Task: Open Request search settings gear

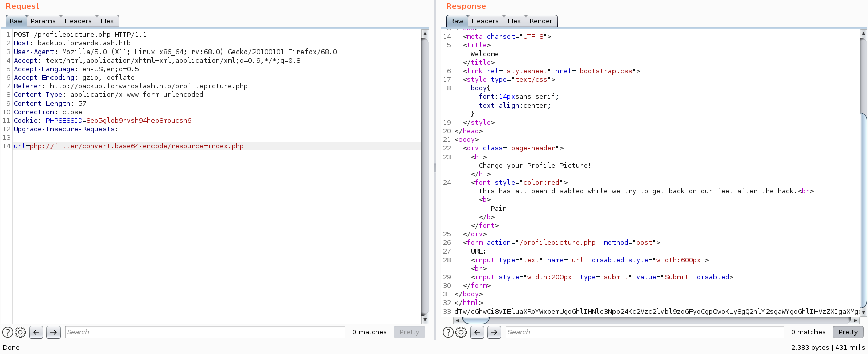Action: pyautogui.click(x=20, y=332)
